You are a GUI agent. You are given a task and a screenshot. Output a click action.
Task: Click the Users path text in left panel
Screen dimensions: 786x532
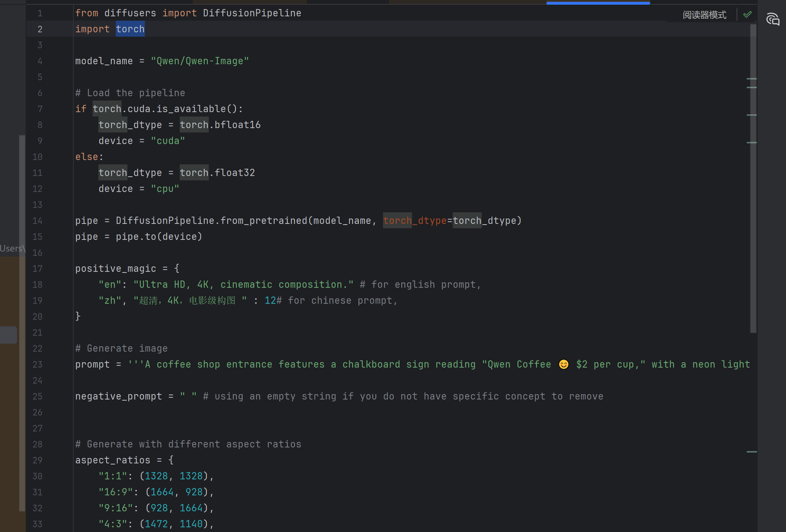(12, 249)
